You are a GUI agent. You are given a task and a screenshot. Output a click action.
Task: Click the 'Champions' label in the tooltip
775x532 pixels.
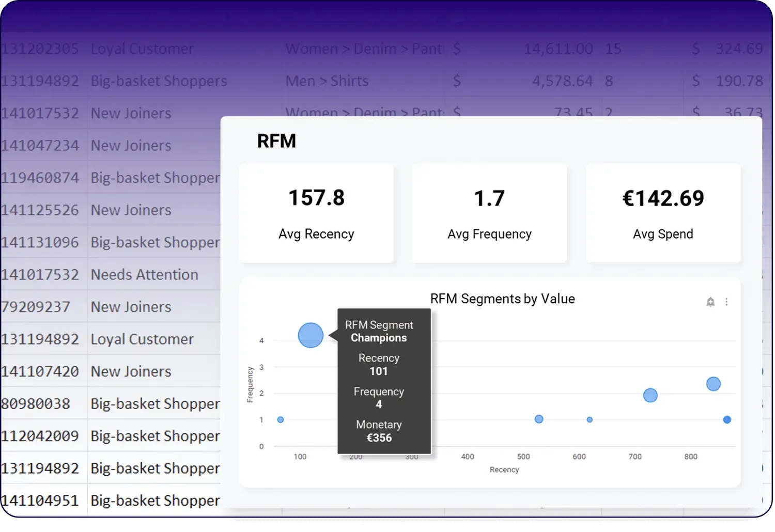tap(379, 338)
